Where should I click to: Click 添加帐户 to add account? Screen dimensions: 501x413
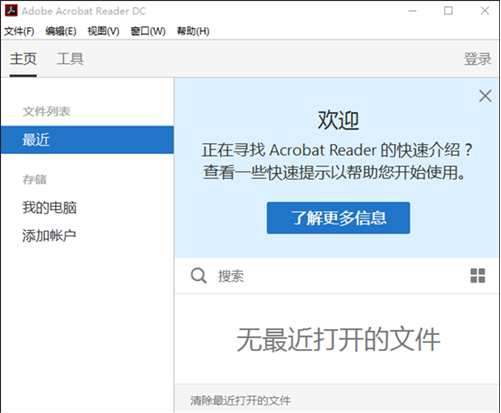tap(49, 236)
